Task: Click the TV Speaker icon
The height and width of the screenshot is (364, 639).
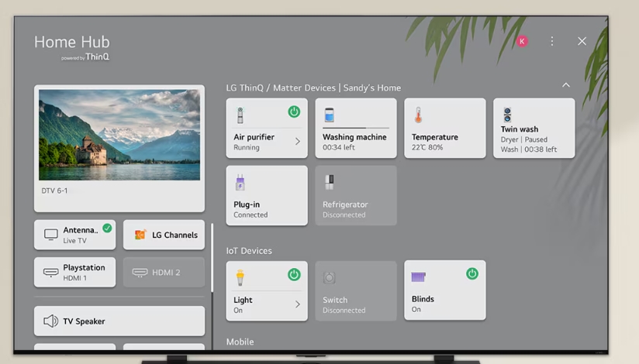Action: point(51,321)
